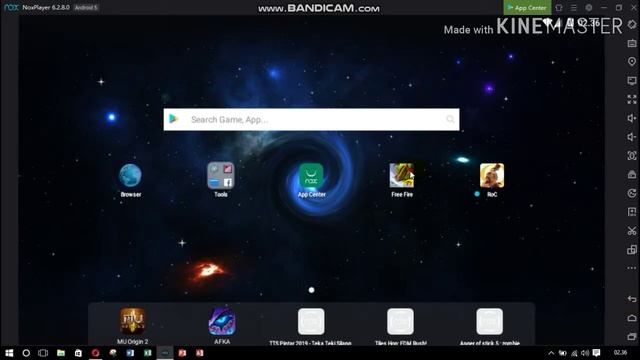Open File Explorer from the taskbar
The height and width of the screenshot is (360, 640).
tap(61, 353)
